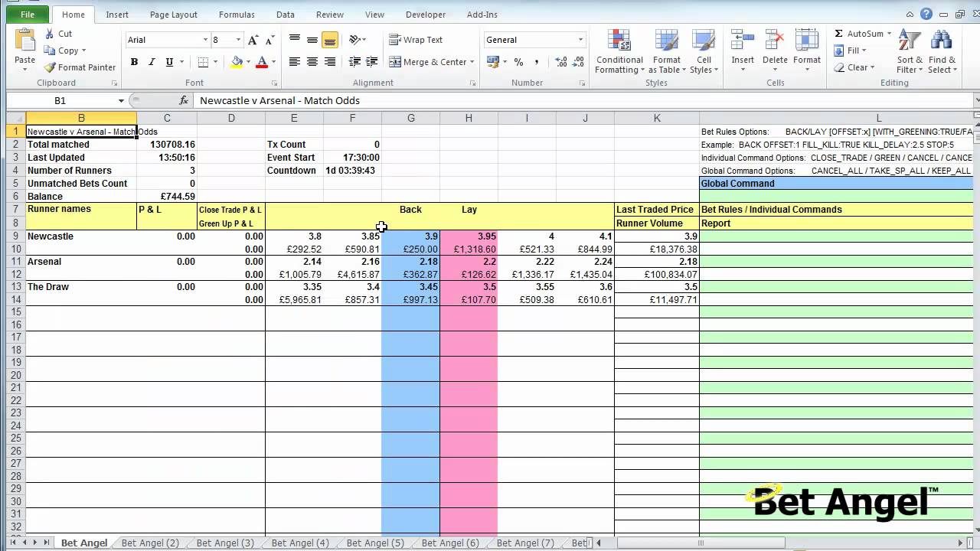Click the Borders icon

point(203,62)
